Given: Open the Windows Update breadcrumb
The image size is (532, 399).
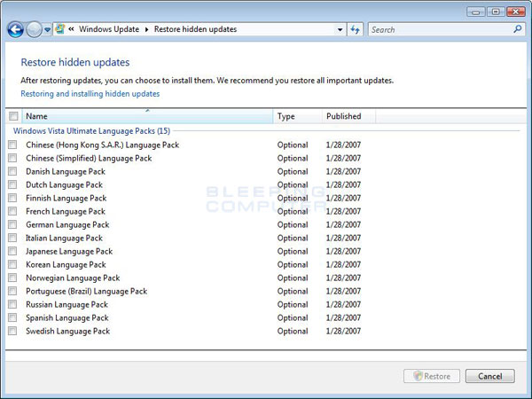Looking at the screenshot, I should pos(109,29).
